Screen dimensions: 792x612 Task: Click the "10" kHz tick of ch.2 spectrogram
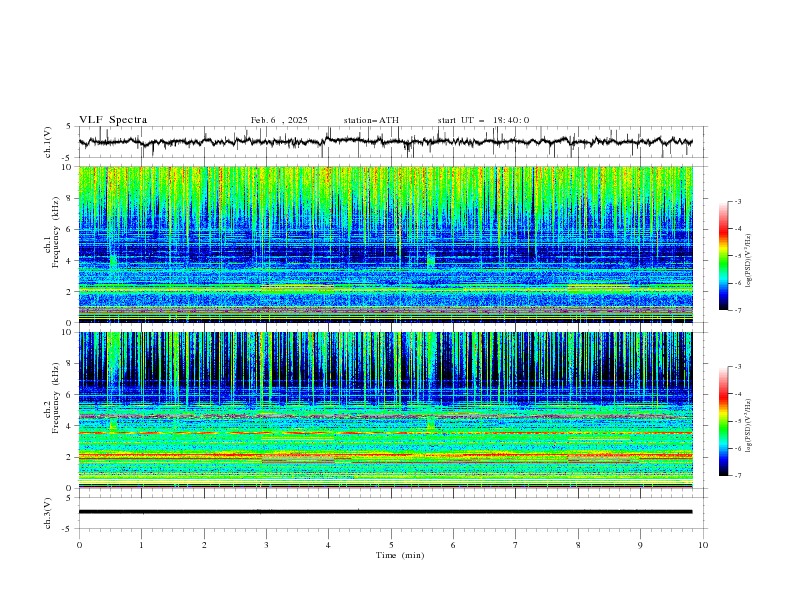point(68,332)
